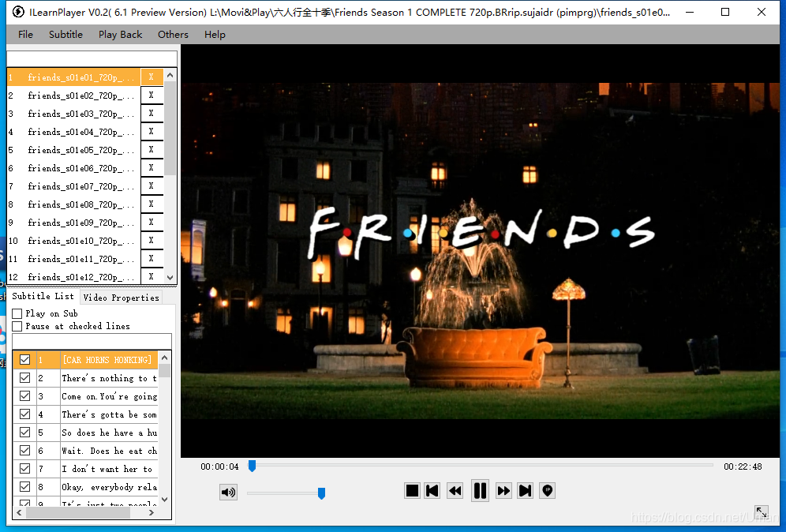Select subtitle text 'Okay, everybody rela'

[109, 487]
